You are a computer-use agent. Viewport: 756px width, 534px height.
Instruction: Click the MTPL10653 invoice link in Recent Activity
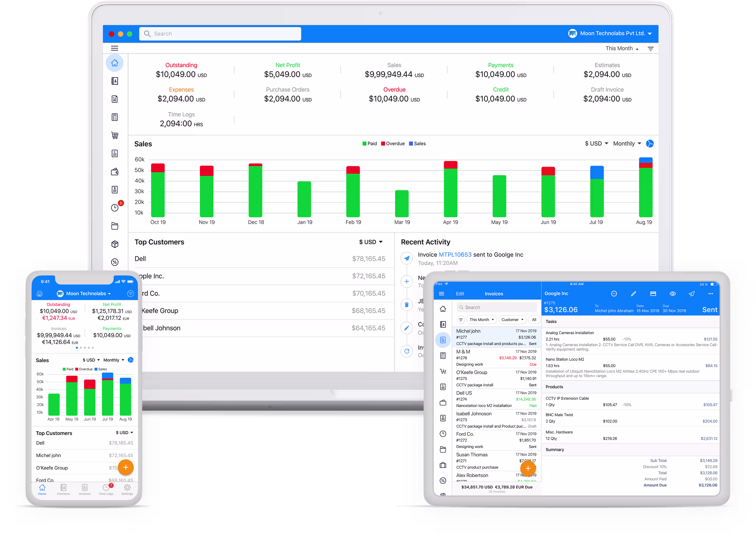(x=455, y=255)
